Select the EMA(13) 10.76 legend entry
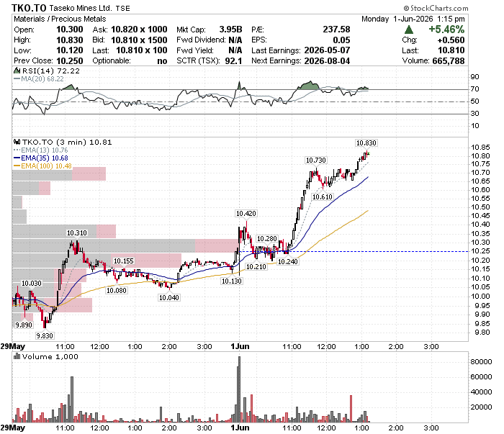 41,150
